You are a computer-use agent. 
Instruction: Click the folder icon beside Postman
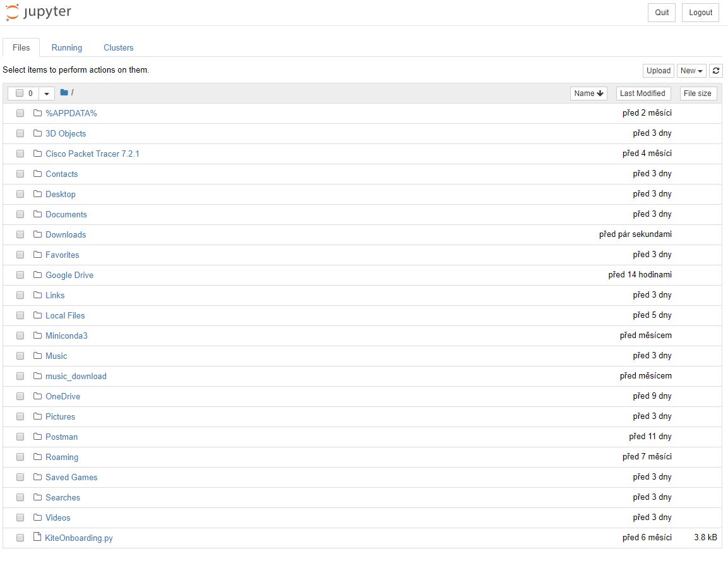[38, 436]
